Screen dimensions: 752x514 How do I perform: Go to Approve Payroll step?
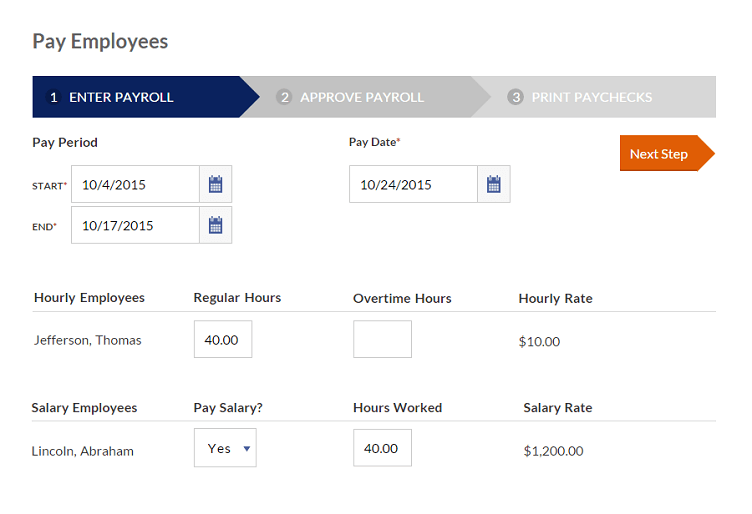click(x=364, y=97)
